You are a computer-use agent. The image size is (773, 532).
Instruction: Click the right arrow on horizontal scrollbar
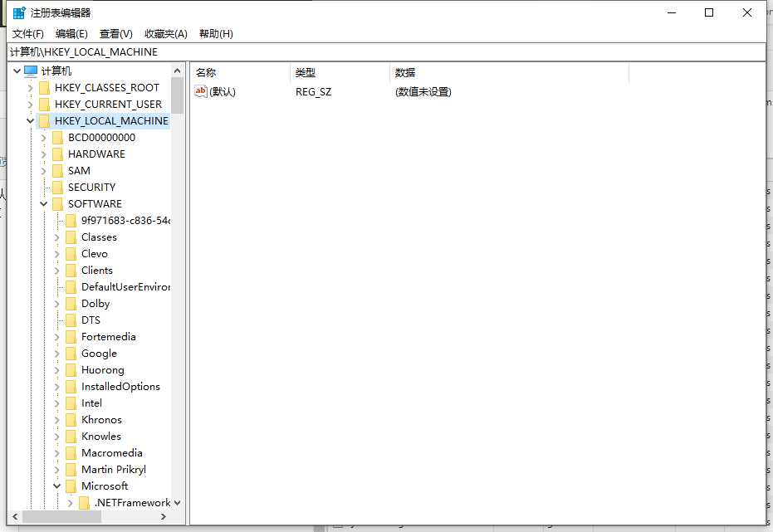(x=164, y=516)
